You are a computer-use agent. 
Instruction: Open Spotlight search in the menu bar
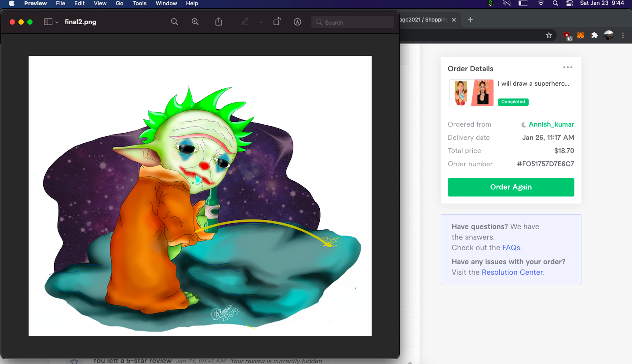pos(555,3)
